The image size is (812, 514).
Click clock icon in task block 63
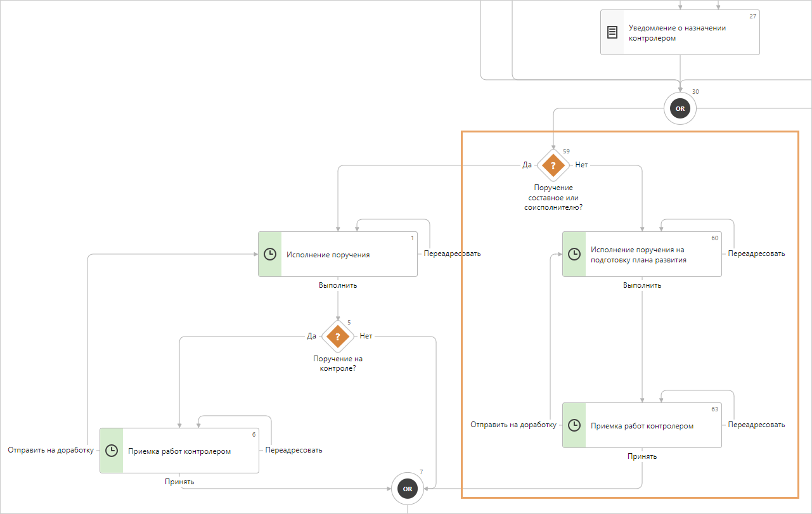(x=574, y=425)
